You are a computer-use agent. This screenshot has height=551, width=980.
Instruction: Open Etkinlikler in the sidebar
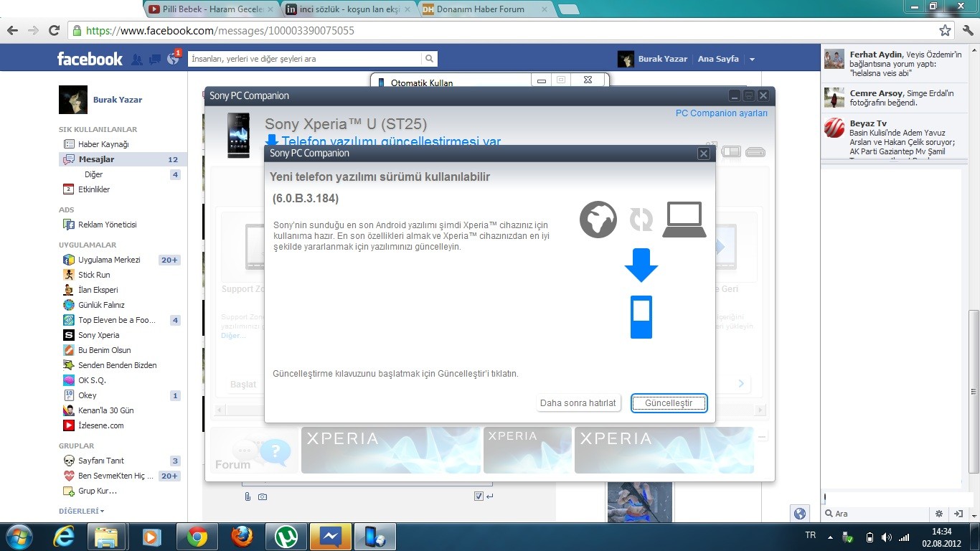[x=94, y=189]
